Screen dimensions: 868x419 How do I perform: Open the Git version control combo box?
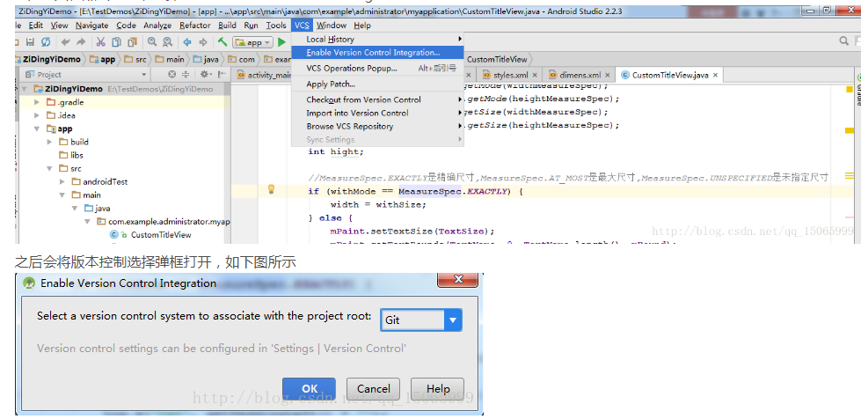[420, 320]
